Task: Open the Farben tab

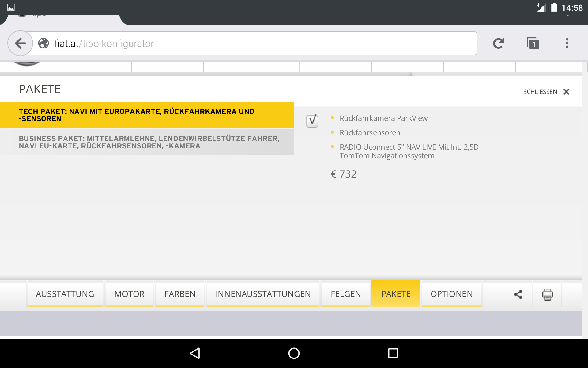Action: click(180, 294)
